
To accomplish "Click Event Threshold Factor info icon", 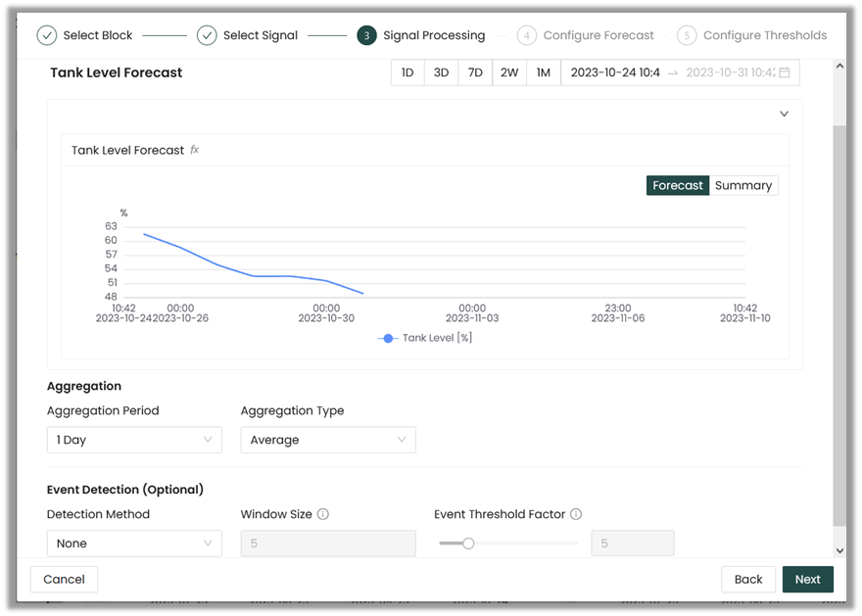I will coord(576,514).
